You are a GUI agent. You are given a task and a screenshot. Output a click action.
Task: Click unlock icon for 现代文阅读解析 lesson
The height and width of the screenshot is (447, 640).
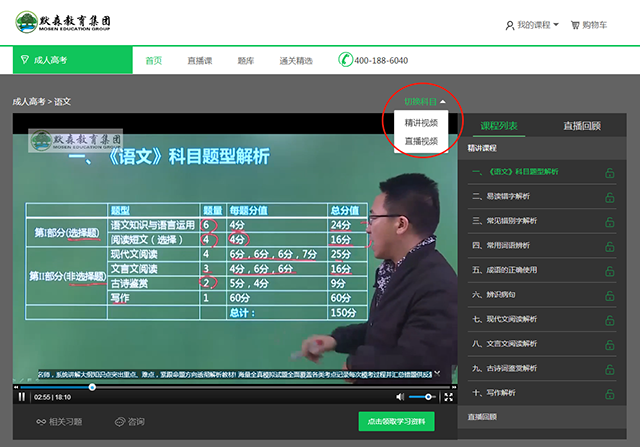pos(610,320)
